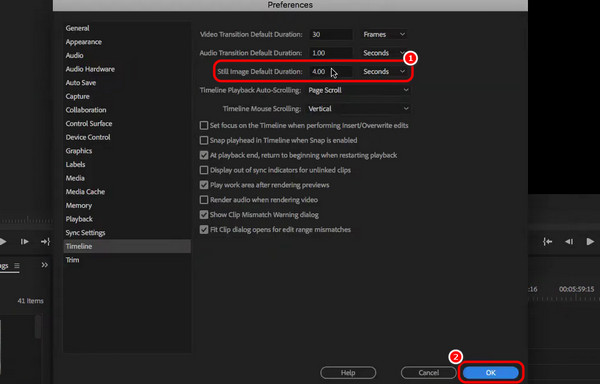The width and height of the screenshot is (600, 384).
Task: Select the Memory category
Action: [78, 206]
